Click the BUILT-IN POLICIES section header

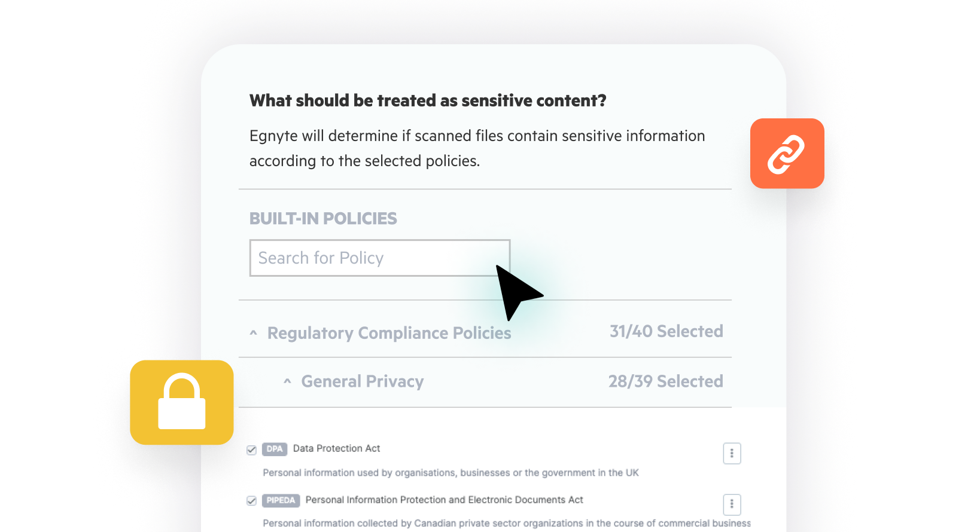click(x=323, y=218)
